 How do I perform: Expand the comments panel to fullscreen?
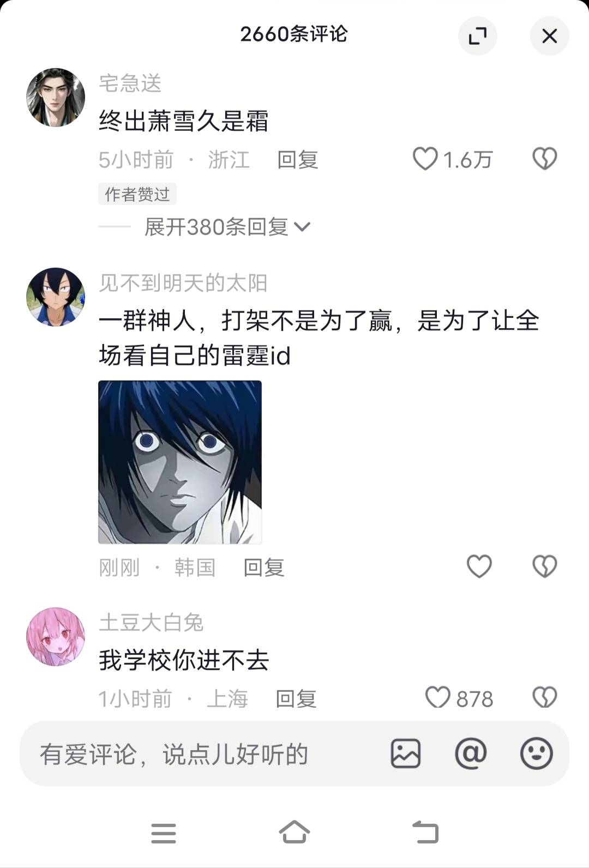coord(478,36)
